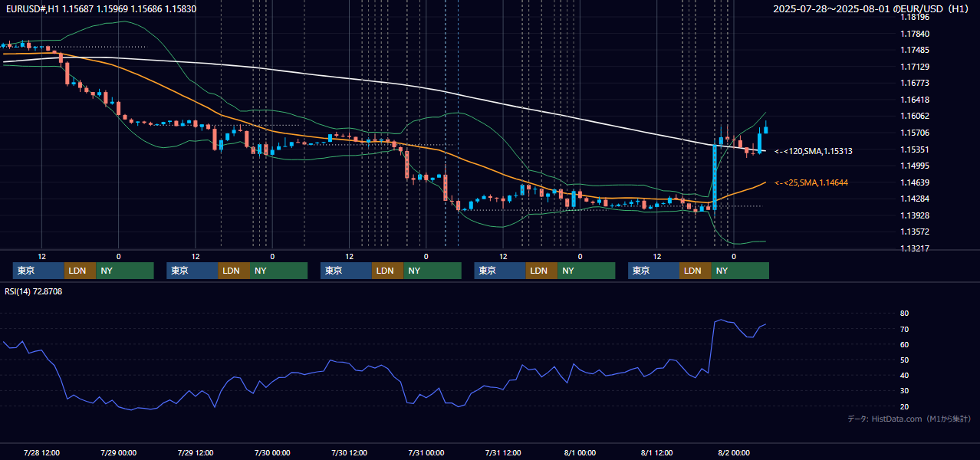Click the 1.15706 price axis label
Viewport: 980px width, 460px height.
[914, 133]
